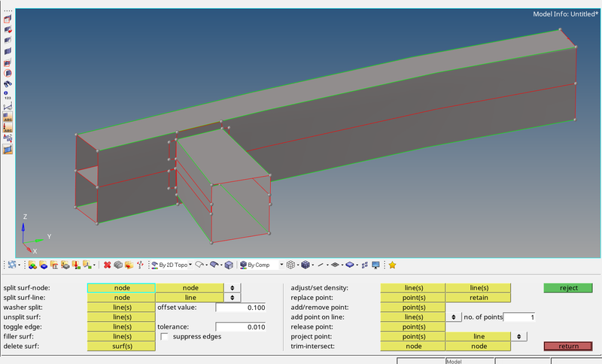602x364 pixels.
Task: Click the retain selector for replace point
Action: point(479,297)
